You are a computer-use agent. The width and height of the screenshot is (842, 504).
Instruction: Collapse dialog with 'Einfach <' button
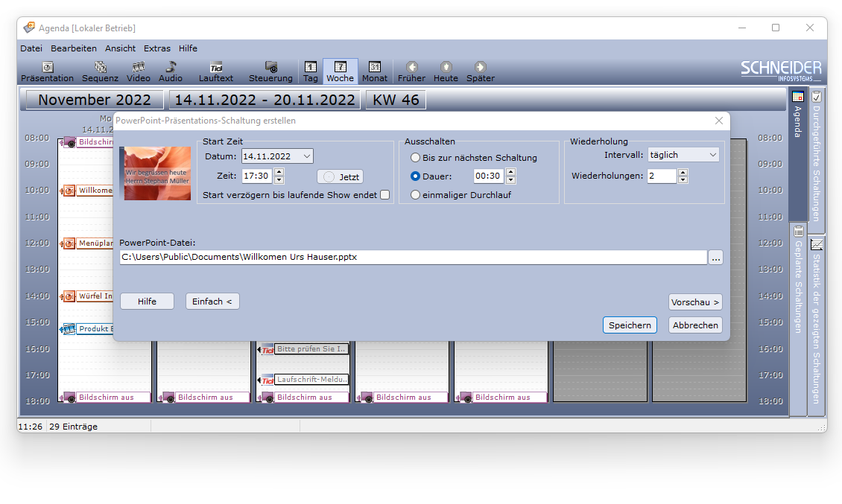(x=212, y=301)
